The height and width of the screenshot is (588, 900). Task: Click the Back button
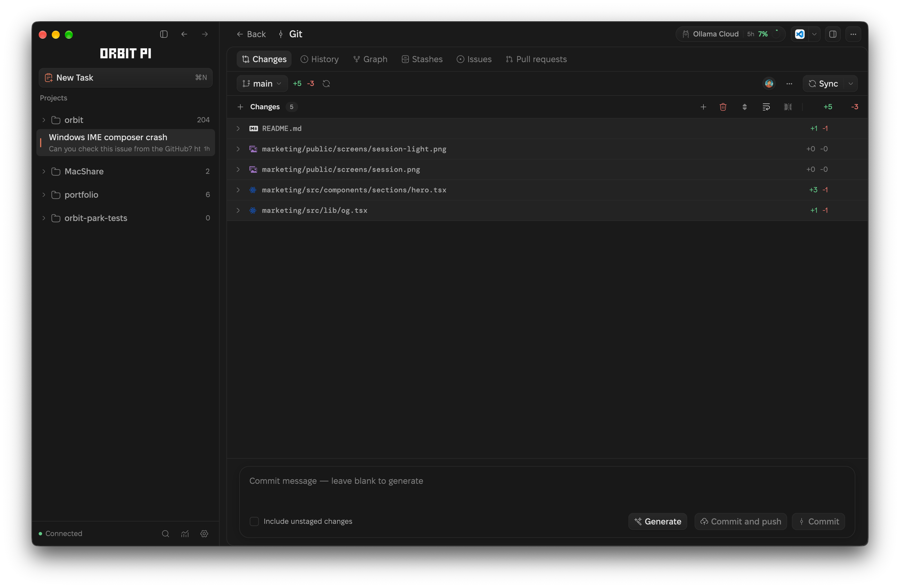coord(251,34)
